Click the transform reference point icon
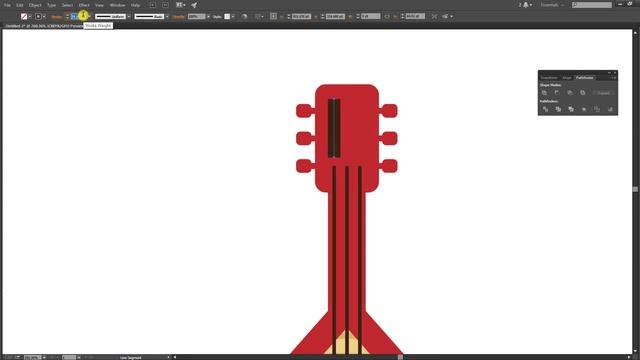The image size is (640, 360). click(273, 16)
